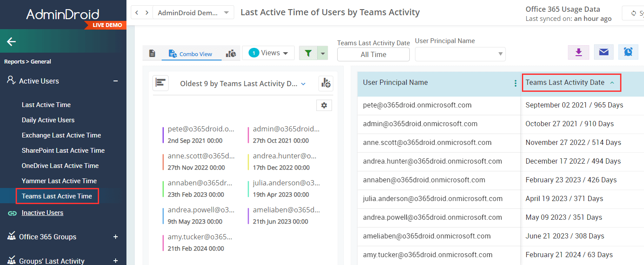644x265 pixels.
Task: Expand the Groups' Last Activity section
Action: pyautogui.click(x=116, y=260)
